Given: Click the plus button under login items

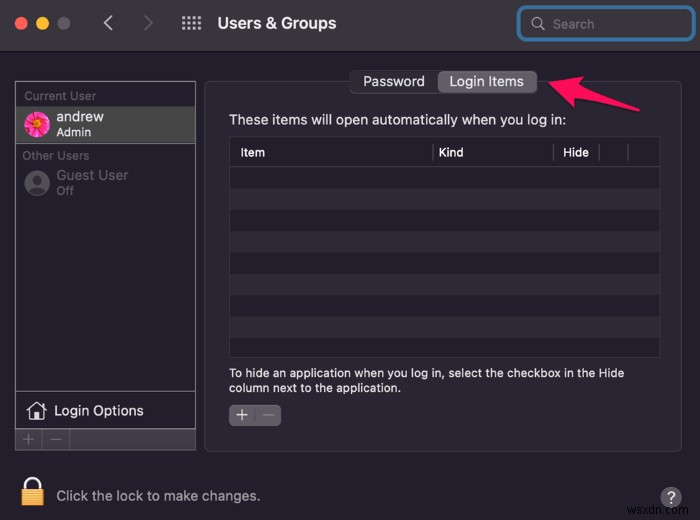Looking at the screenshot, I should [x=242, y=415].
